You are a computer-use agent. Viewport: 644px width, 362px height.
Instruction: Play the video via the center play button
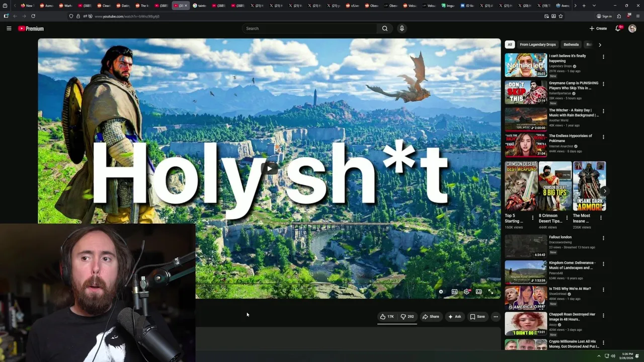[270, 168]
